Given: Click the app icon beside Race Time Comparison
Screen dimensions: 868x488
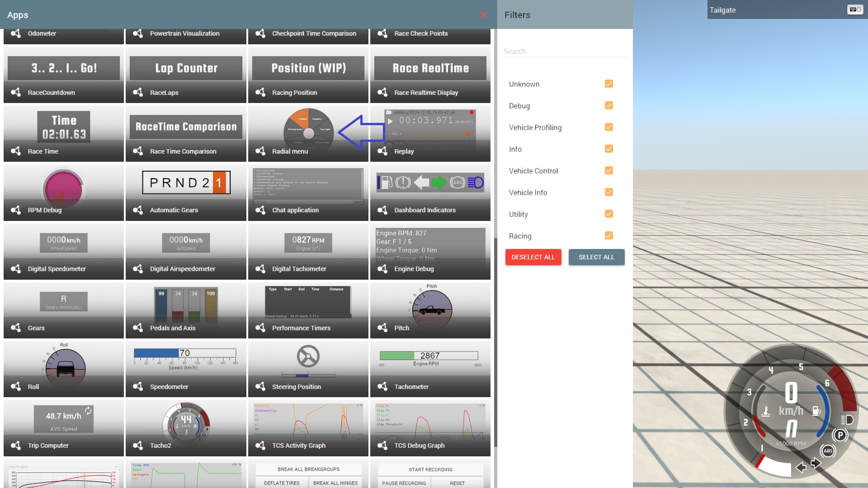Looking at the screenshot, I should tap(138, 151).
